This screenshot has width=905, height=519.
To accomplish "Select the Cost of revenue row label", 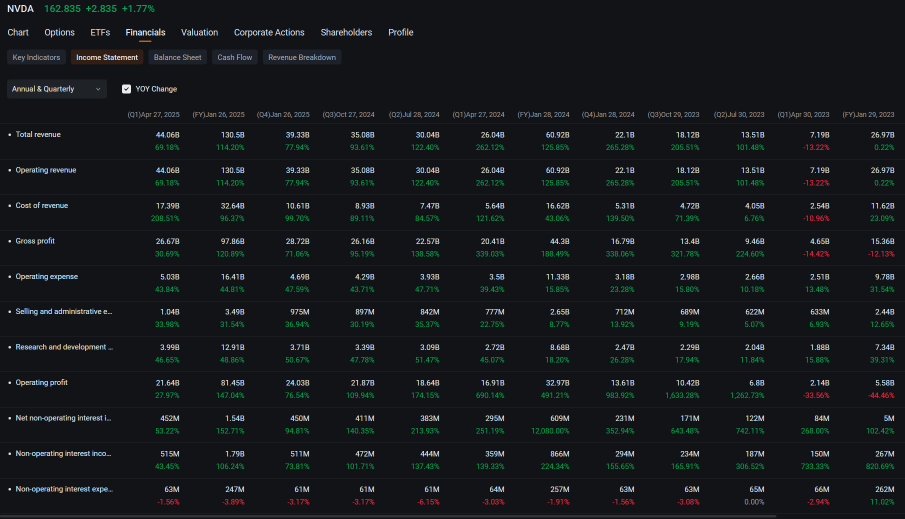I will pos(42,206).
